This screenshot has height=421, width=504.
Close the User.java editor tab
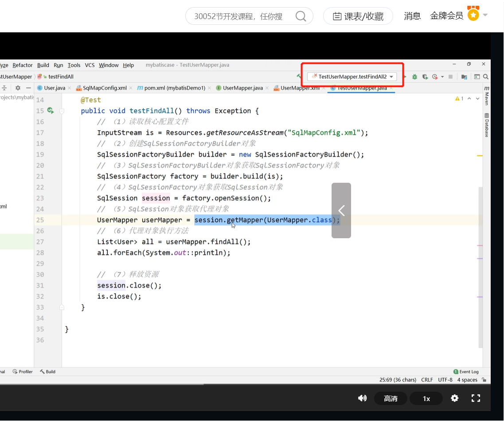click(69, 88)
